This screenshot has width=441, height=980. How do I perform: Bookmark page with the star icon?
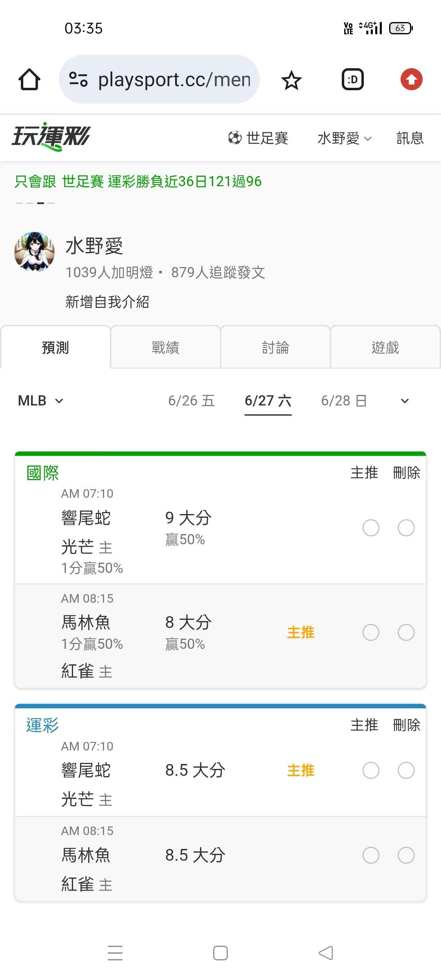tap(291, 80)
